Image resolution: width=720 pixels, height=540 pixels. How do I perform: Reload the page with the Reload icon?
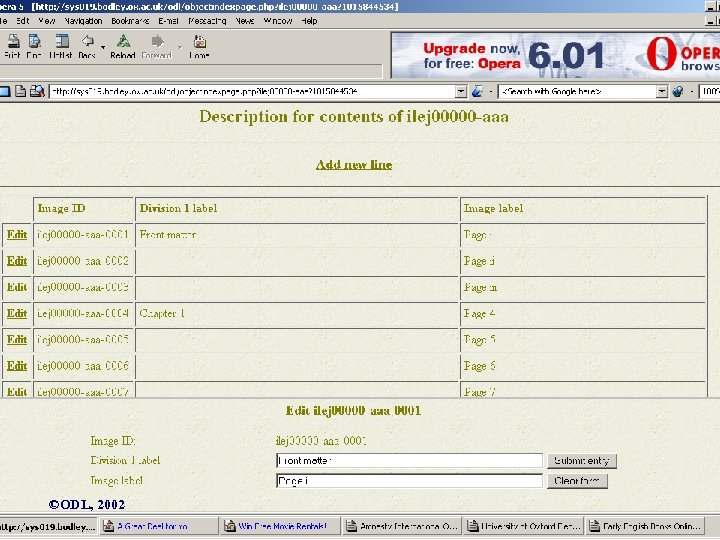(x=123, y=42)
